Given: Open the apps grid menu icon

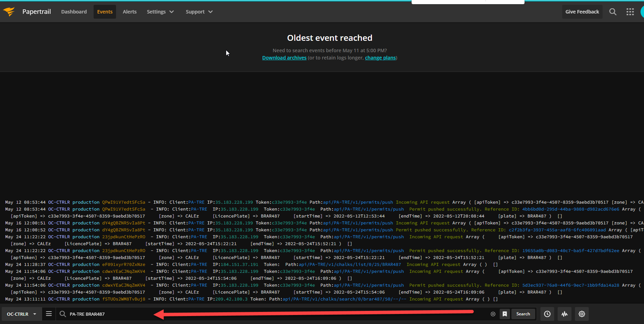Looking at the screenshot, I should tap(630, 12).
